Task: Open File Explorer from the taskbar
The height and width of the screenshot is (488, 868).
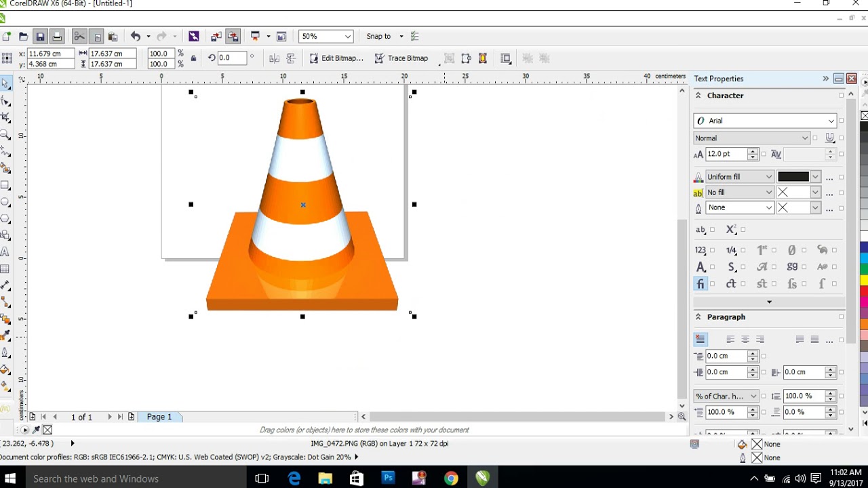Action: pos(325,479)
